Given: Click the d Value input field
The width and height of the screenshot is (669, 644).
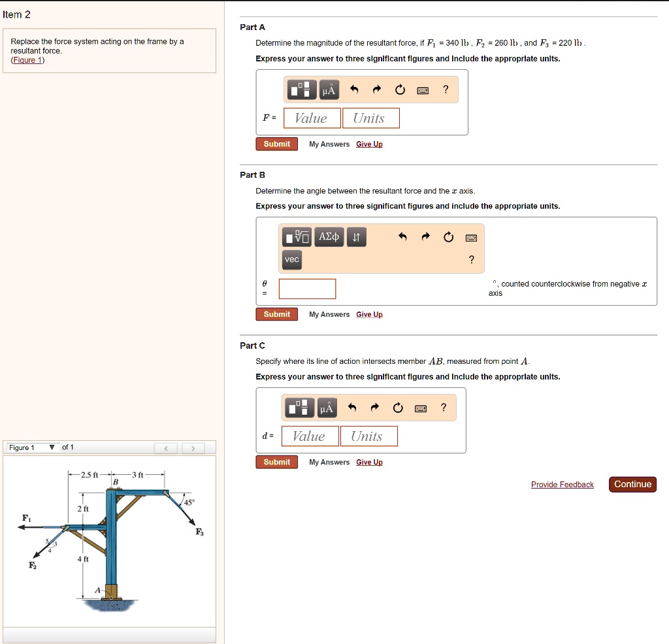Looking at the screenshot, I should [310, 436].
